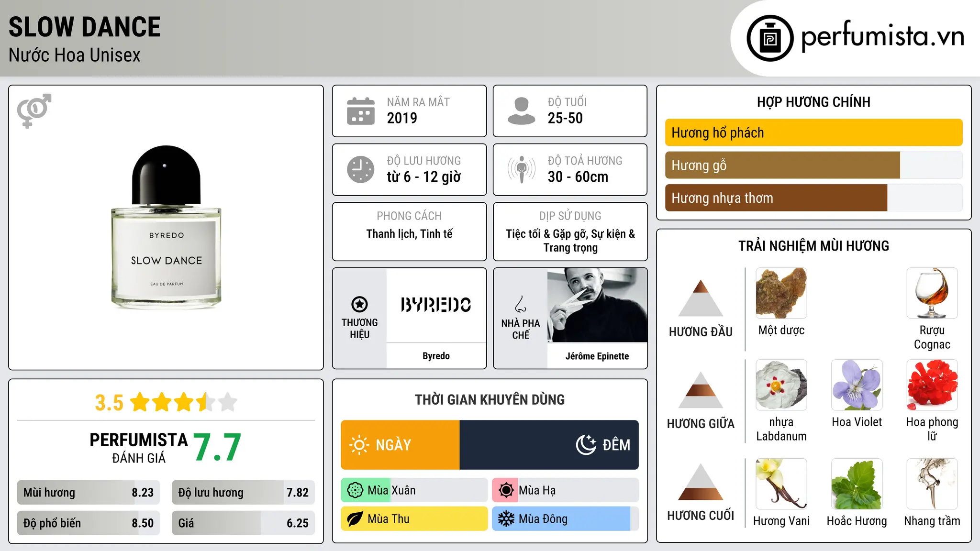The image size is (980, 551).
Task: Click the Nước Hoa Unisex subtitle
Action: [x=75, y=55]
